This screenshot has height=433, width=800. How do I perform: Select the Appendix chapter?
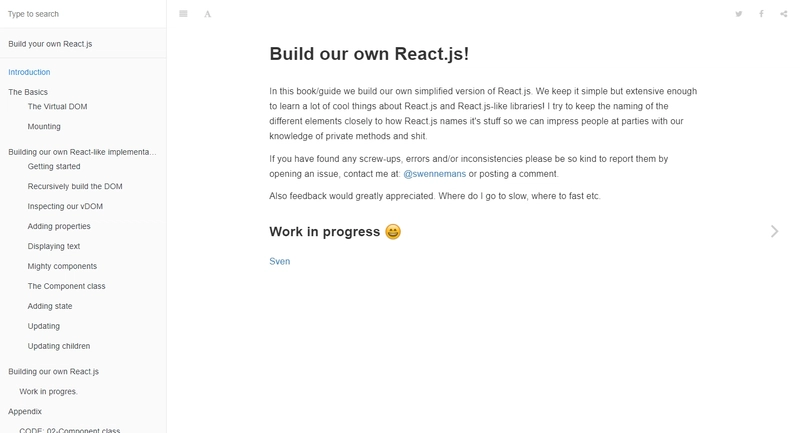click(x=25, y=411)
